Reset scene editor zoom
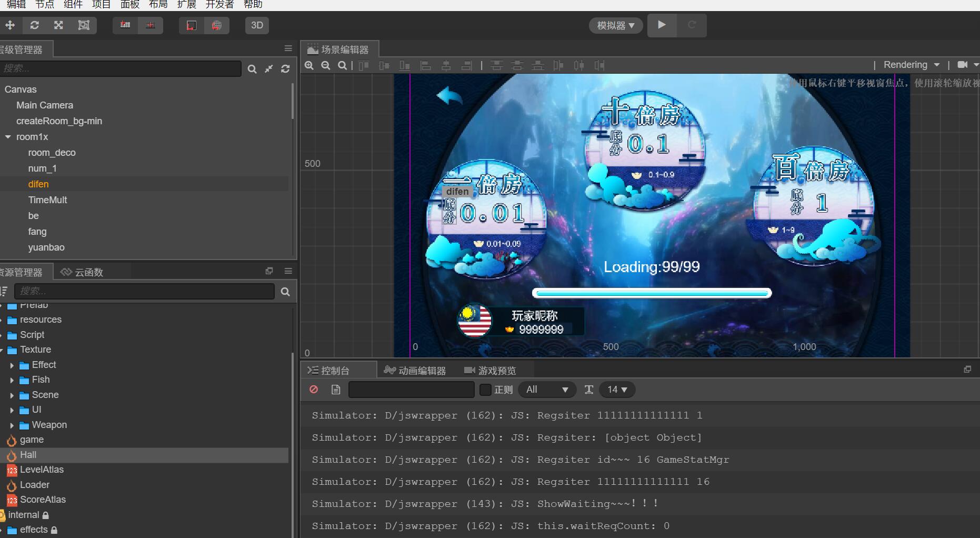Image resolution: width=980 pixels, height=538 pixels. (343, 65)
